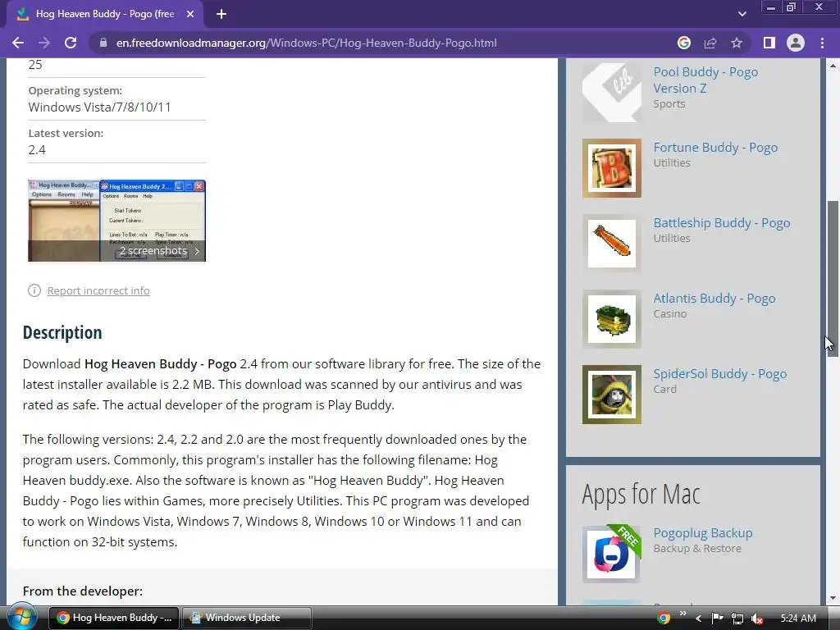Open the browser side panel
This screenshot has height=630, width=840.
click(x=769, y=43)
